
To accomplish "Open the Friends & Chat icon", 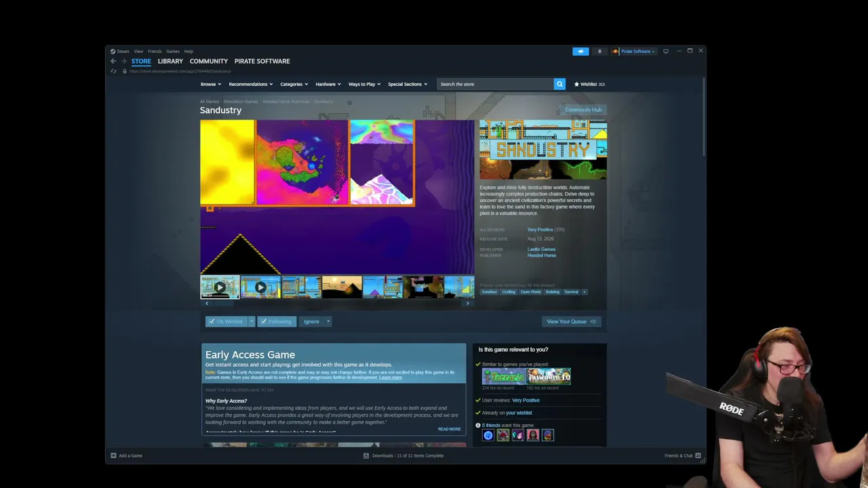I will [x=698, y=455].
